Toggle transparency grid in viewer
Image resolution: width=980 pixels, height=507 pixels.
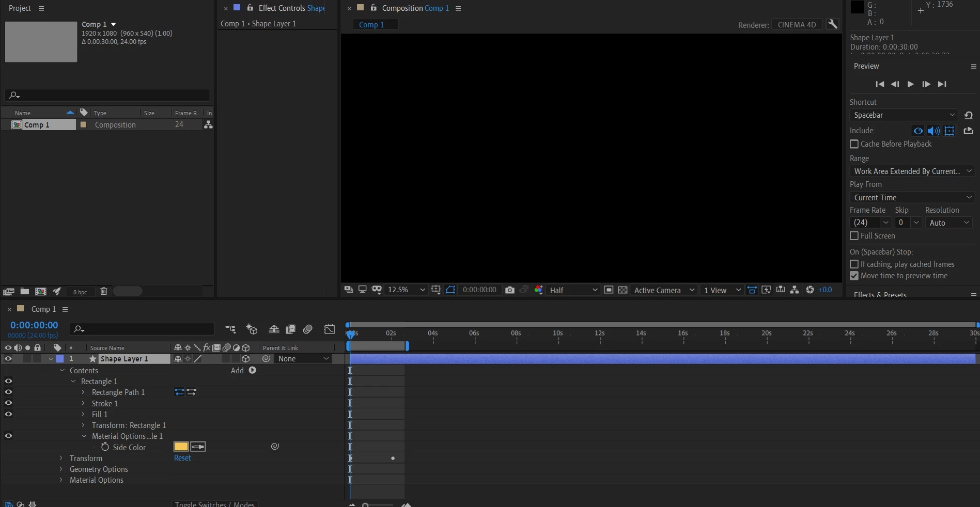(623, 290)
